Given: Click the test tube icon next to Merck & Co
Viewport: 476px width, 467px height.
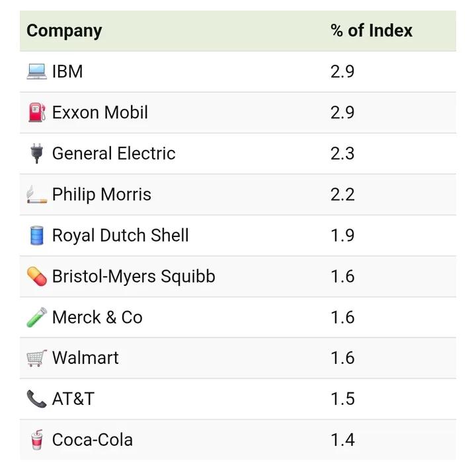Looking at the screenshot, I should (36, 317).
